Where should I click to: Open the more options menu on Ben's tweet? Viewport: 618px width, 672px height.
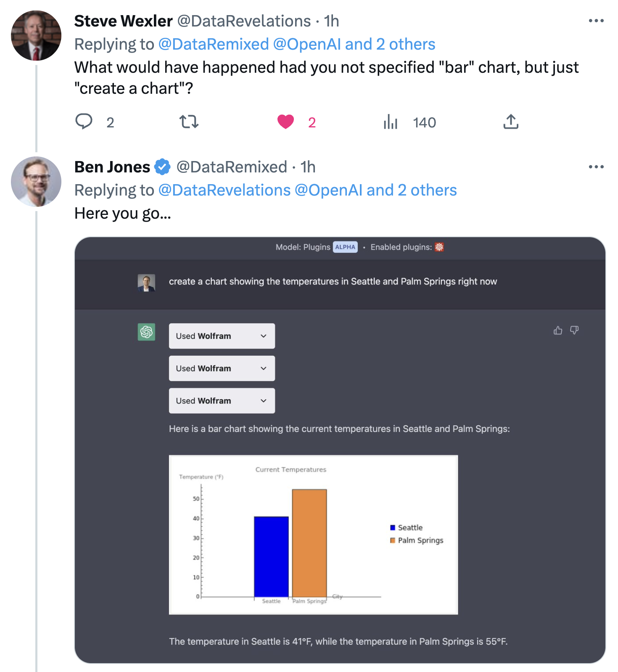coord(596,167)
